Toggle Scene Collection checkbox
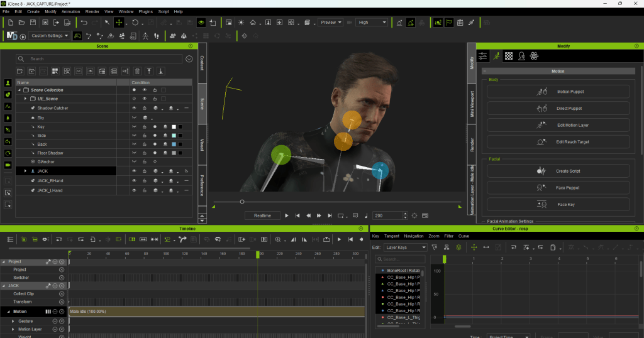Screen dimensions: 644x338 164,90
